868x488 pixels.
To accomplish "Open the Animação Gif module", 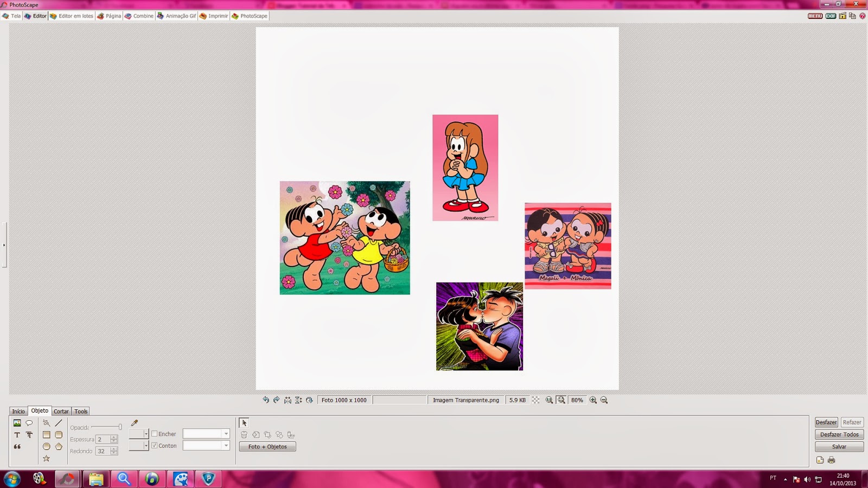I will [x=176, y=16].
